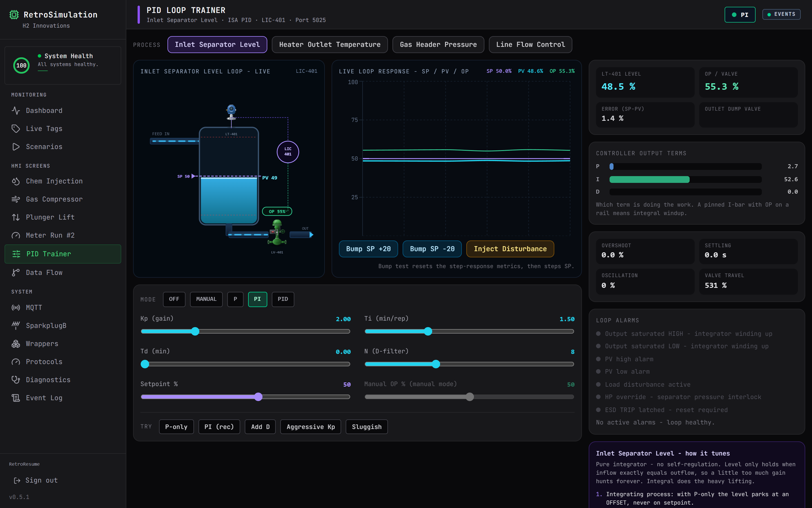Image resolution: width=812 pixels, height=508 pixels.
Task: Click the Setpoint % slider handle
Action: (258, 397)
